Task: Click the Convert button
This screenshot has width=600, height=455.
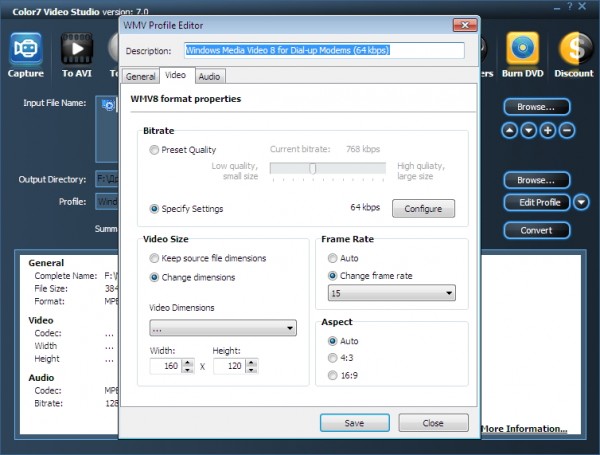Action: (536, 230)
